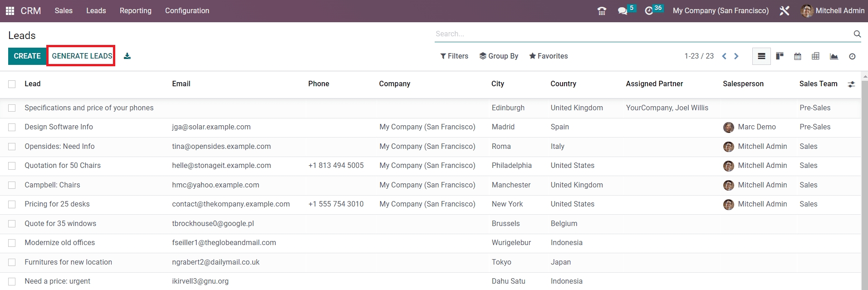Click the import records download icon
The image size is (868, 290).
click(x=127, y=56)
